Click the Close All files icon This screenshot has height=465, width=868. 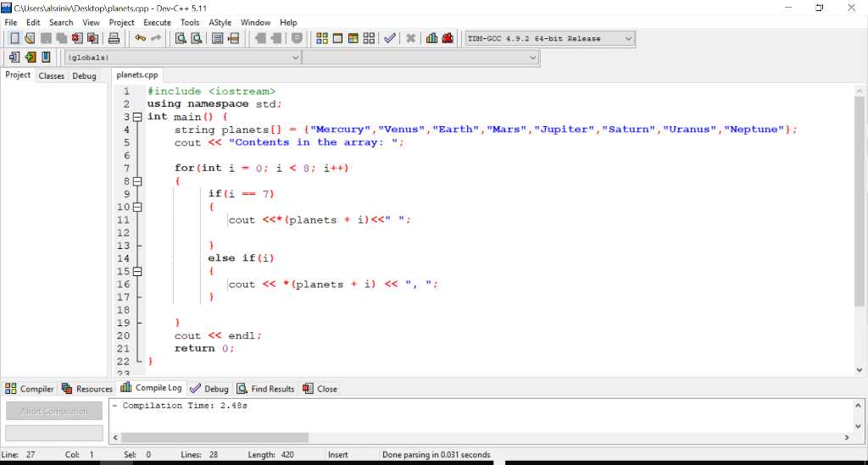pos(92,38)
